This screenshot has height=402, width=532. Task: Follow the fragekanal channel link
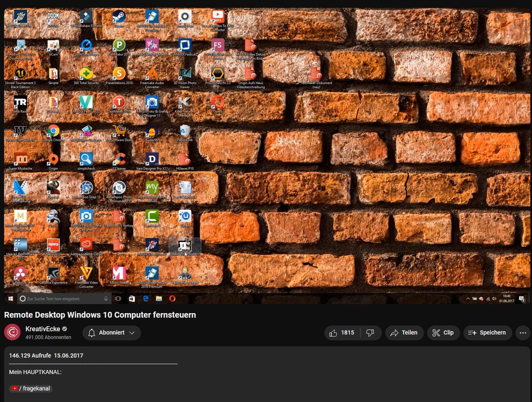click(x=31, y=389)
